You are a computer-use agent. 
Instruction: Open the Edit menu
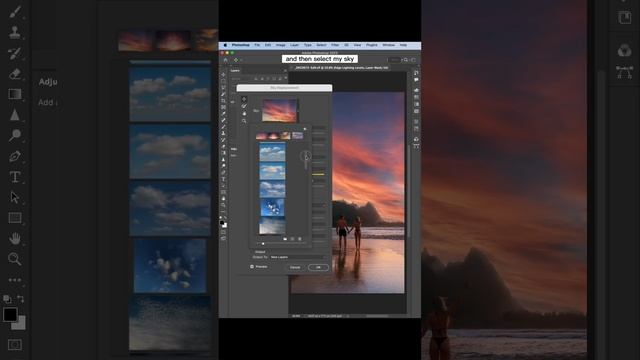pos(268,45)
